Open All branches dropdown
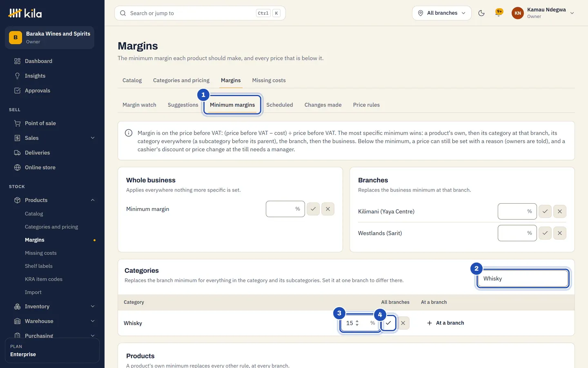This screenshot has height=368, width=588. click(442, 13)
